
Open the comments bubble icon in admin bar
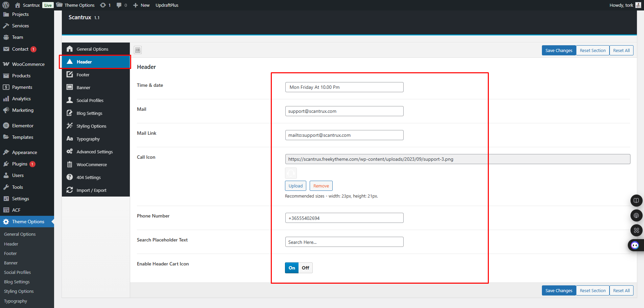click(x=119, y=5)
